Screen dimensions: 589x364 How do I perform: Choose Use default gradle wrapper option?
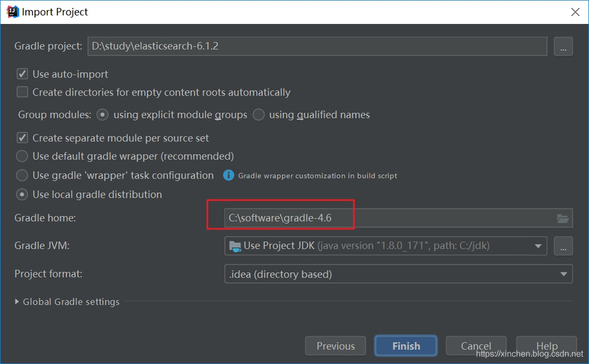(x=23, y=156)
